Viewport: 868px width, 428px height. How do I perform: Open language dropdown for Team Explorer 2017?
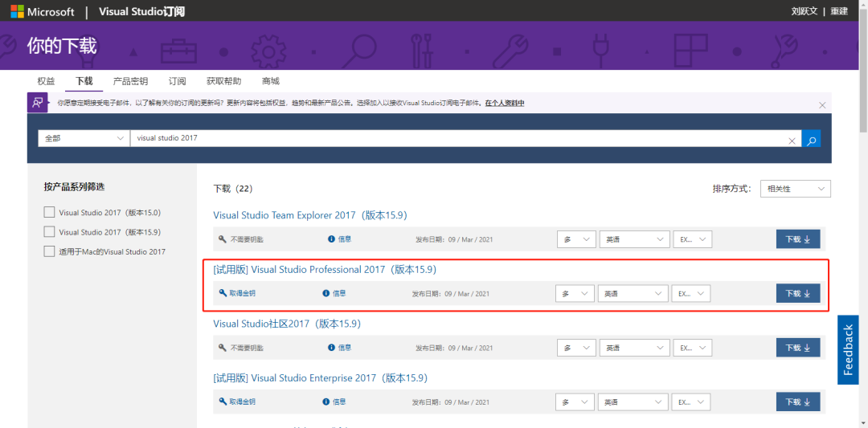[634, 239]
